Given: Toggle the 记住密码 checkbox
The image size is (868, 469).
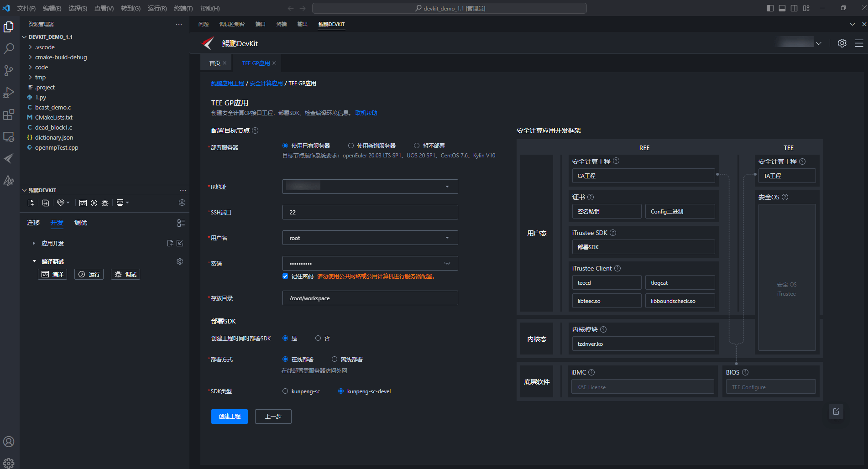Looking at the screenshot, I should (x=285, y=276).
